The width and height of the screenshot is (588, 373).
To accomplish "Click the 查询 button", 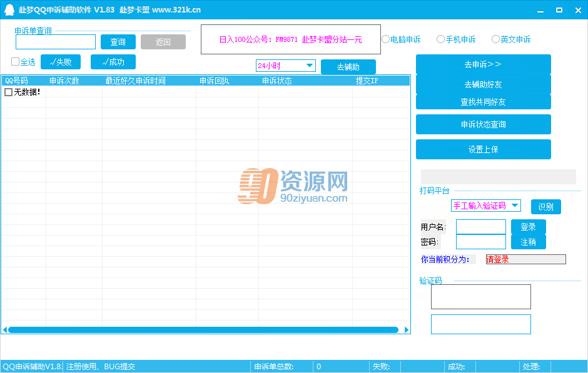I will point(118,42).
